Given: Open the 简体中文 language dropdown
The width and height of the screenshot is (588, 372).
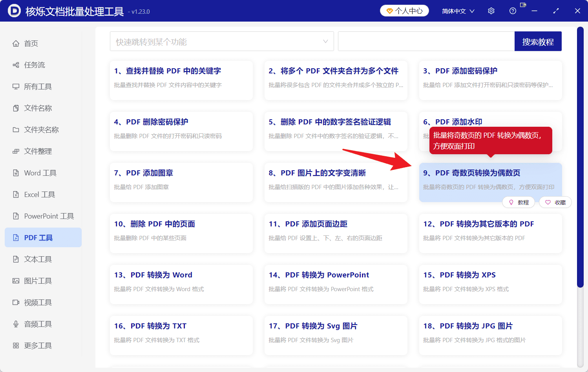Looking at the screenshot, I should pos(458,11).
